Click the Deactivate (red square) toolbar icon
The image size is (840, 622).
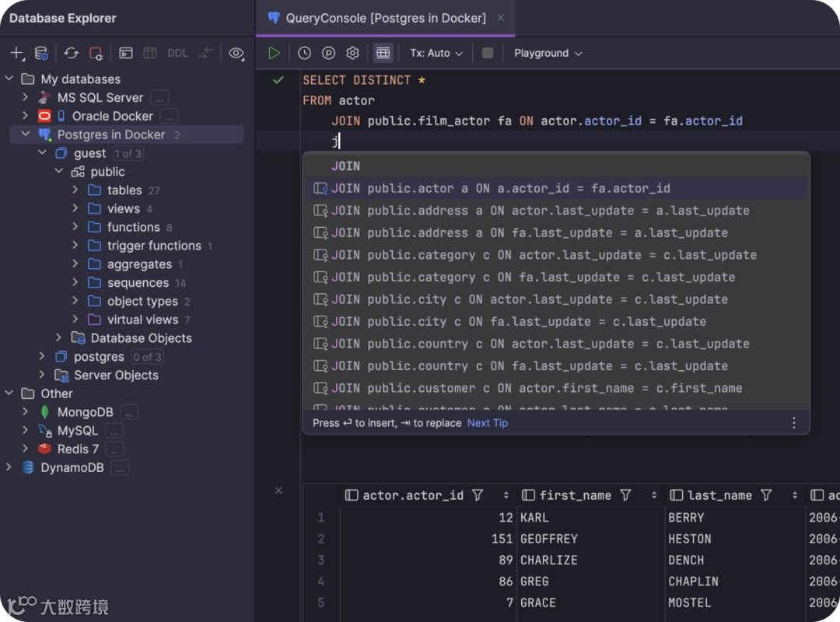coord(96,53)
